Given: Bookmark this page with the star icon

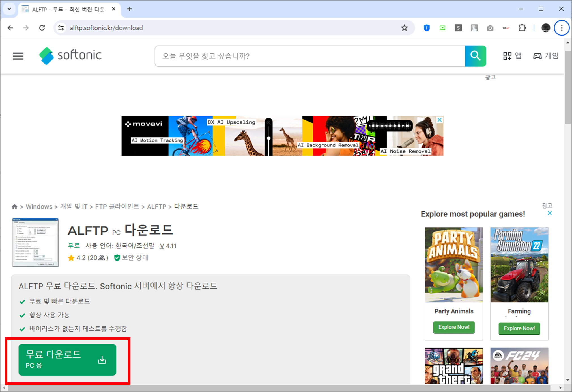Looking at the screenshot, I should (x=404, y=28).
